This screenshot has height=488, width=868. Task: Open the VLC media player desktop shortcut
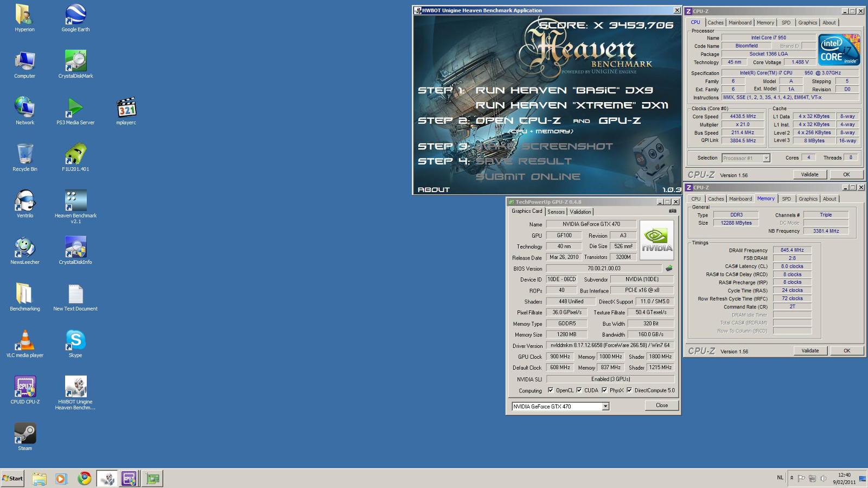point(24,345)
